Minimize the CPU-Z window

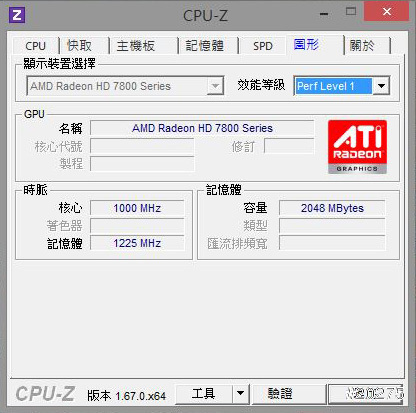(x=324, y=13)
